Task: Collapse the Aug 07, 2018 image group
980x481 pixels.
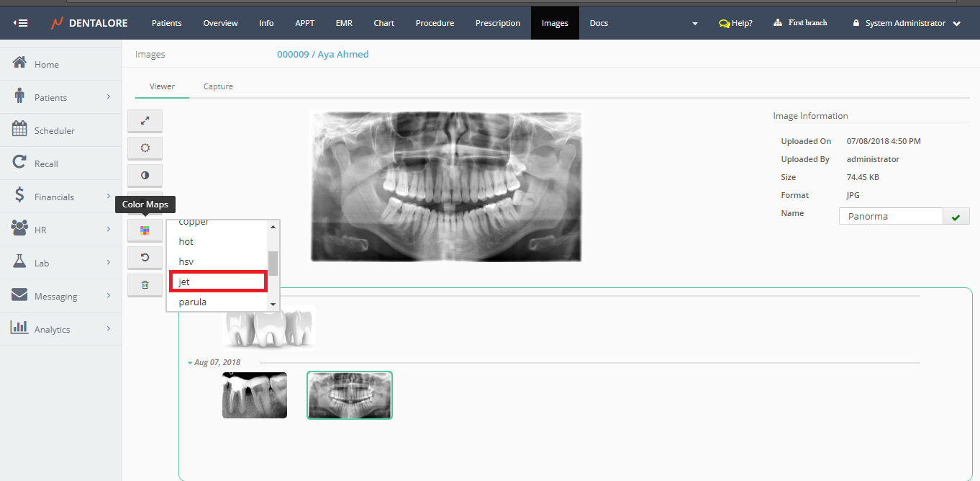Action: 190,363
